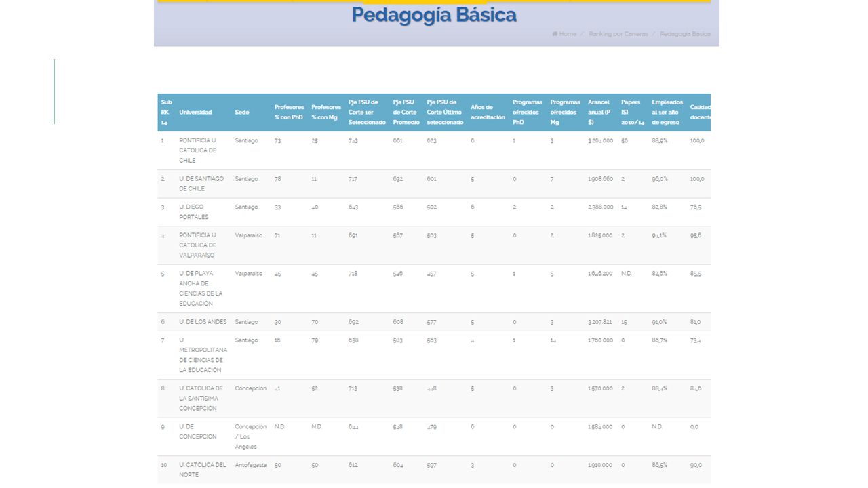
Task: Click the Sede column header
Action: [241, 112]
